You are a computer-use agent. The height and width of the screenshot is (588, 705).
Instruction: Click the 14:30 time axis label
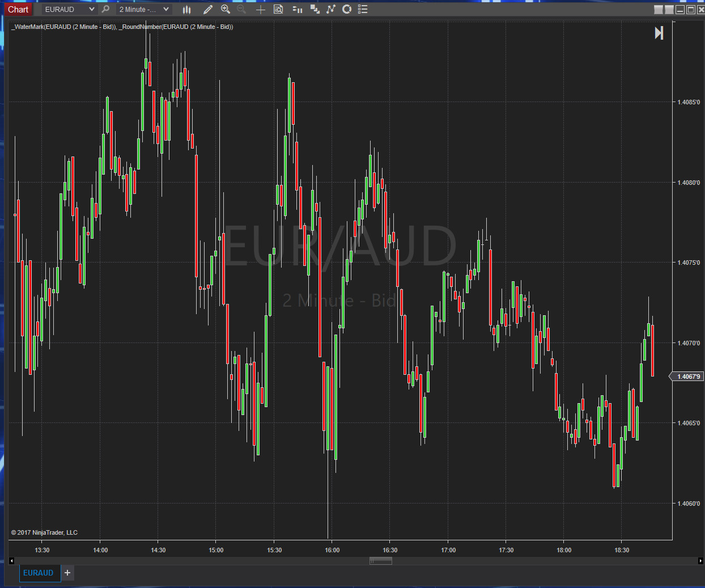(x=158, y=550)
